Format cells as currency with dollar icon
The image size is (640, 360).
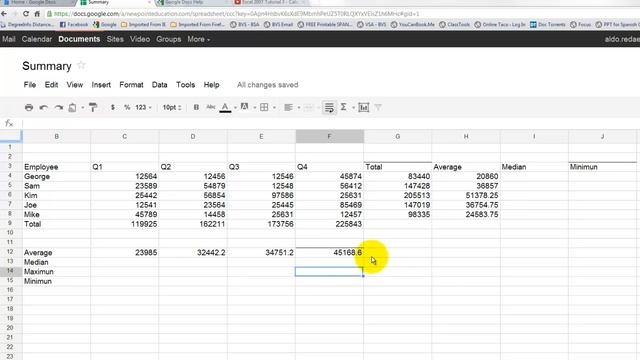[113, 107]
